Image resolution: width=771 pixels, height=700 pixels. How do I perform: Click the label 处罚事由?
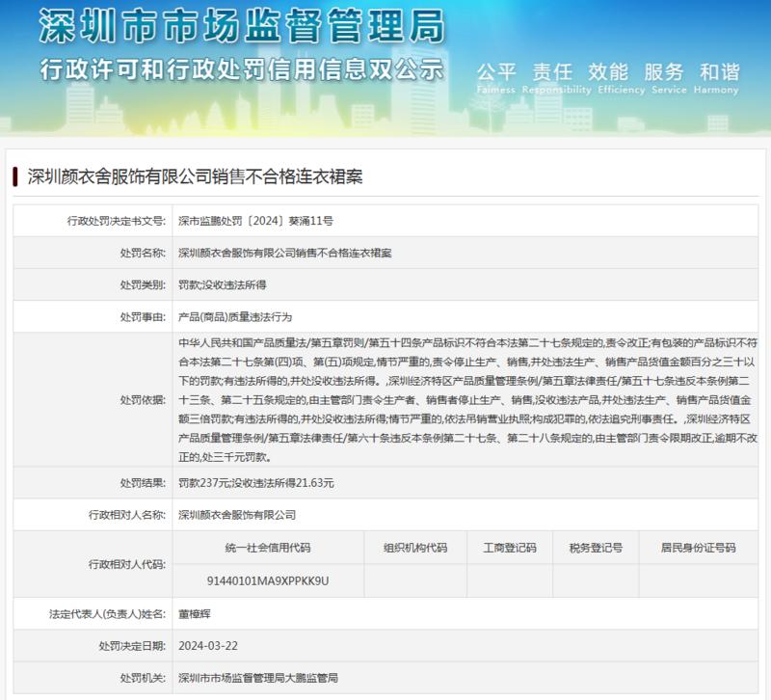(x=143, y=317)
